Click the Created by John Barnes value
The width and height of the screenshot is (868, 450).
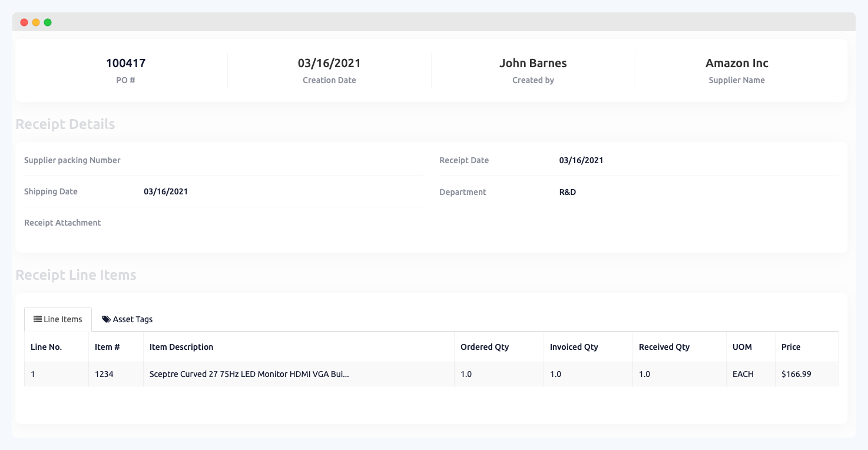click(x=532, y=63)
